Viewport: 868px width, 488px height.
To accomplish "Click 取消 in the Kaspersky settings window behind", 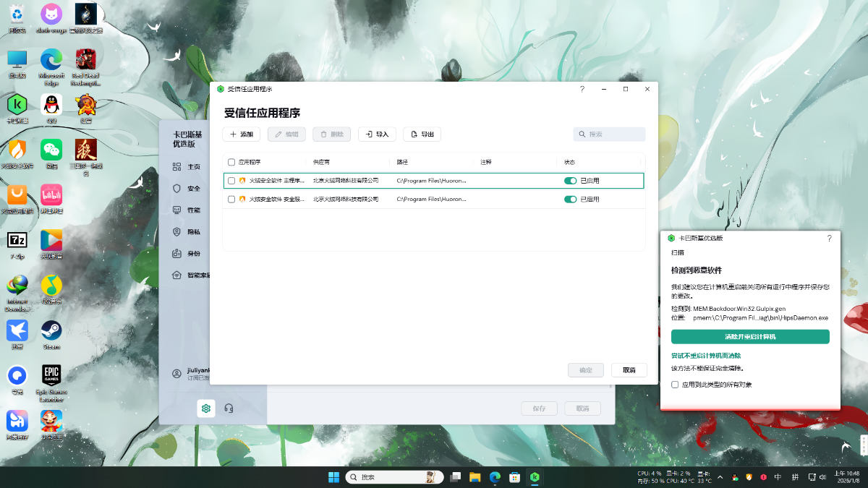I will pos(582,408).
